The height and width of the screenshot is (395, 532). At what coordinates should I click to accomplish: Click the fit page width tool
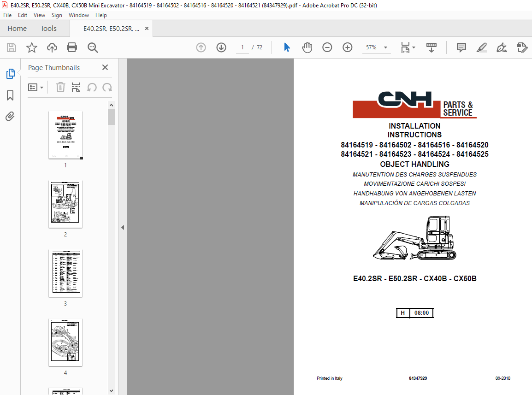coord(405,47)
